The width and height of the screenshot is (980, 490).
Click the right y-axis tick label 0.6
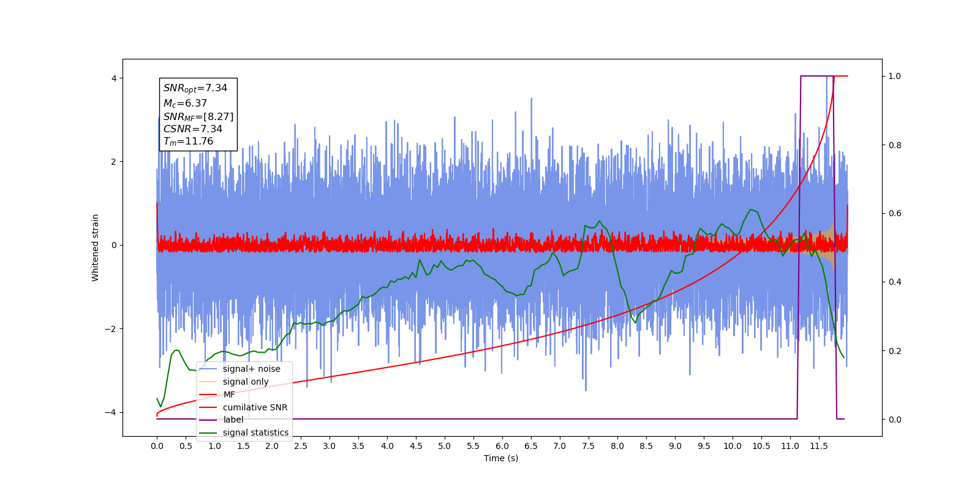[x=895, y=214]
